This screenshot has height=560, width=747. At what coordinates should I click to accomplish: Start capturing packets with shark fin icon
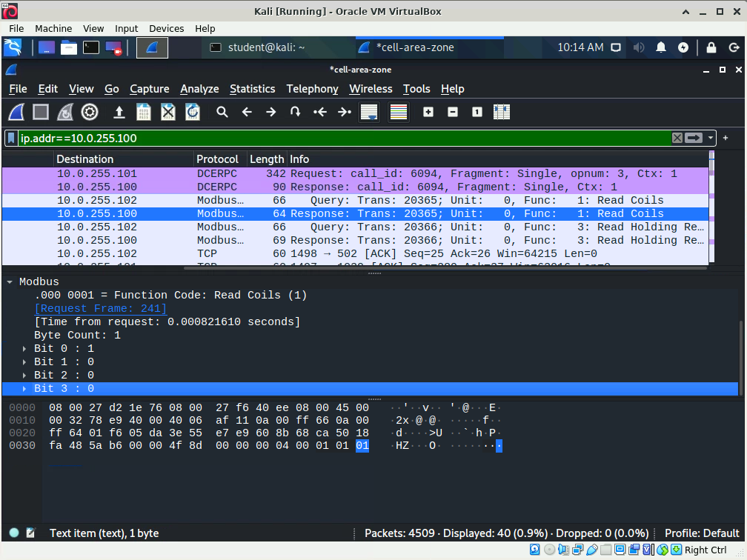(x=16, y=113)
